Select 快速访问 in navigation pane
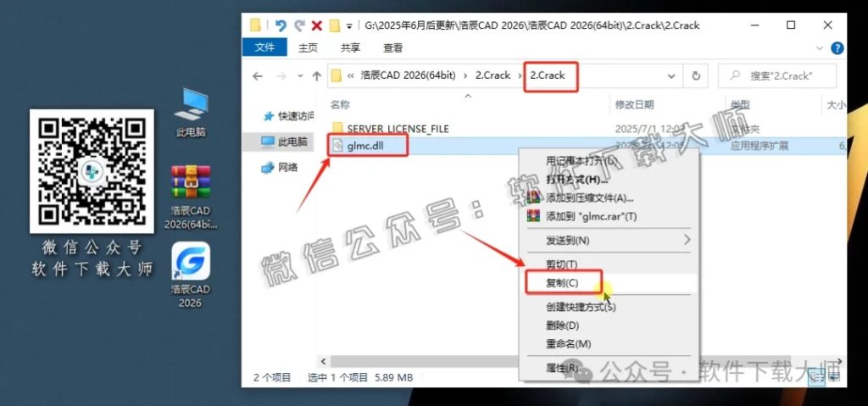868x406 pixels. pyautogui.click(x=288, y=116)
